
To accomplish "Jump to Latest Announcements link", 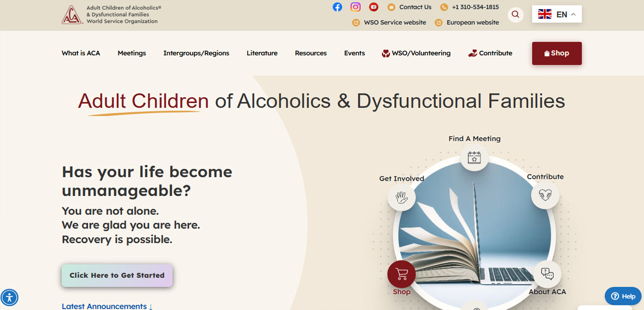I will coord(107,306).
